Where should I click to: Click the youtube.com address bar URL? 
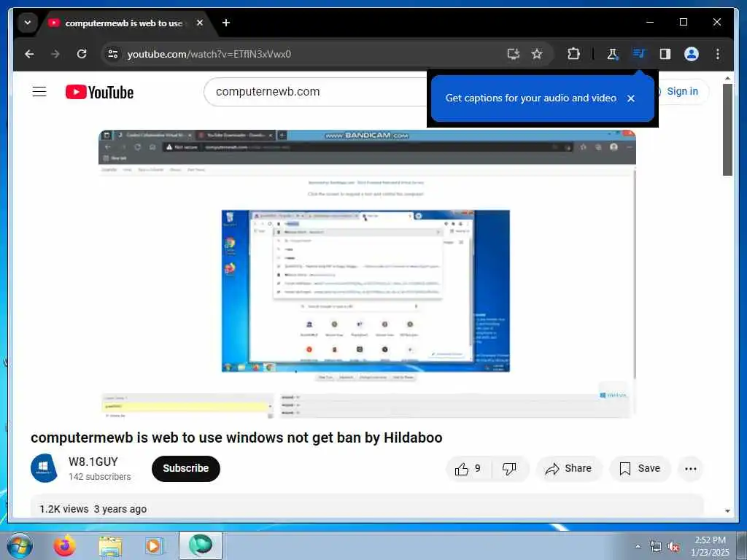coord(209,54)
